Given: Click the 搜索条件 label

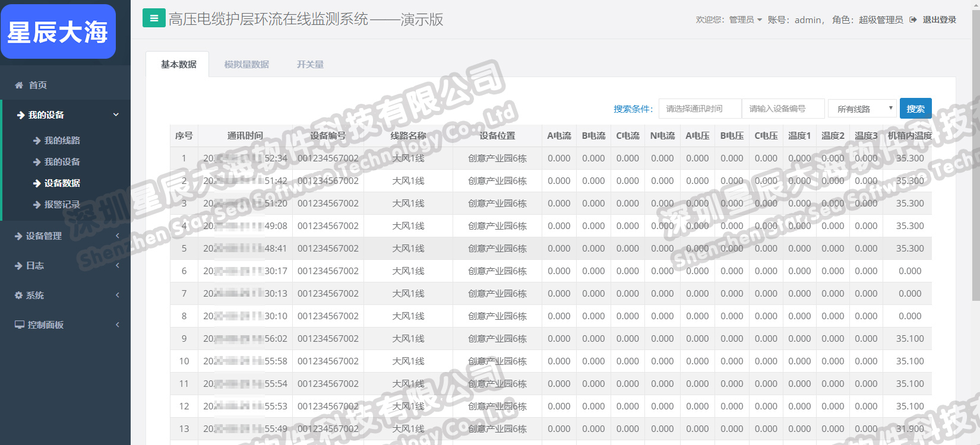Looking at the screenshot, I should pos(633,109).
